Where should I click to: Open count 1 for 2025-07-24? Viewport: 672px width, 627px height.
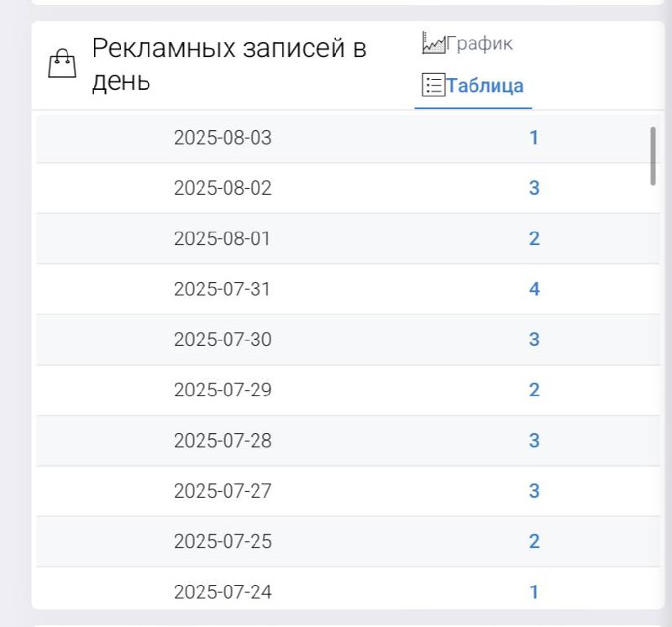pyautogui.click(x=533, y=592)
